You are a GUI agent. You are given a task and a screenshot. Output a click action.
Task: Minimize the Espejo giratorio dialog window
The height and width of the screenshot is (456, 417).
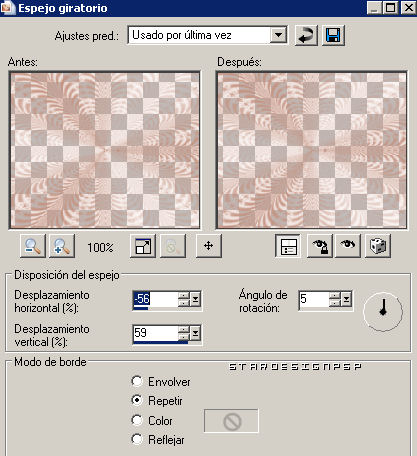(375, 7)
